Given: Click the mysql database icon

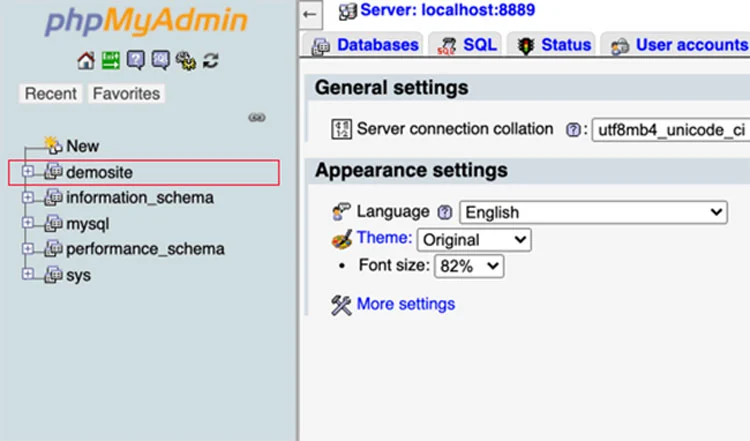Looking at the screenshot, I should pyautogui.click(x=53, y=223).
